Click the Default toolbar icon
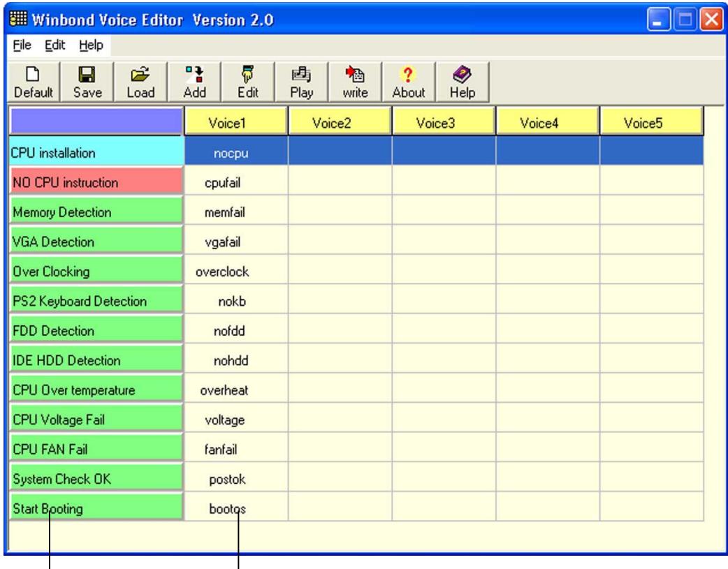 [x=33, y=82]
